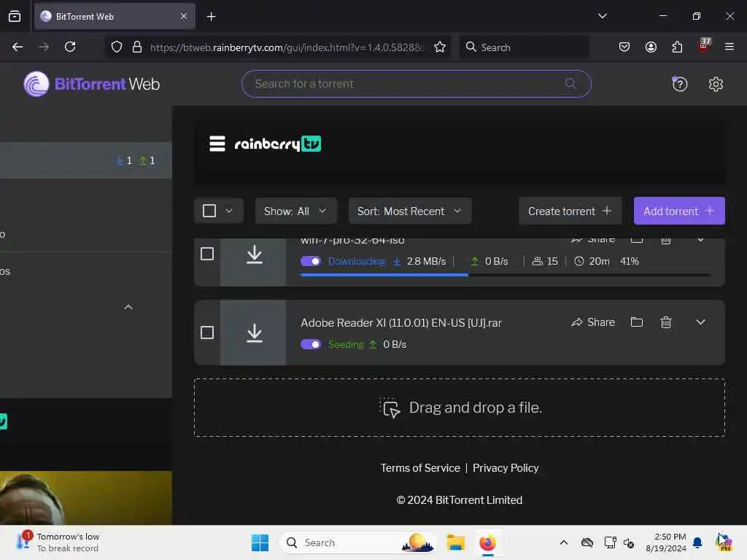Click the 41% progress text
The width and height of the screenshot is (747, 560).
pos(629,262)
